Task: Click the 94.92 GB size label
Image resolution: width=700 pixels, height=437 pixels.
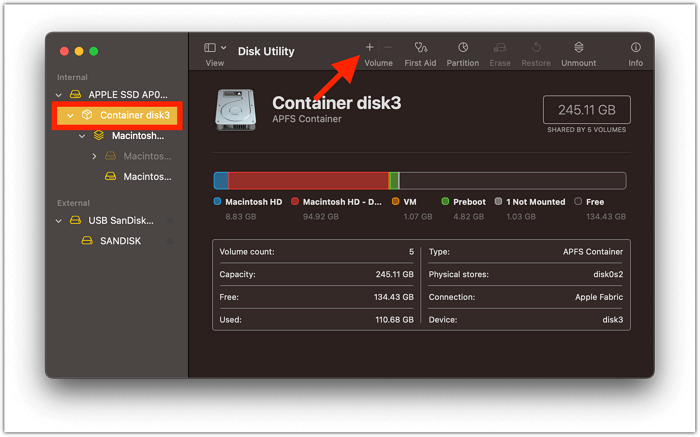Action: pos(321,216)
